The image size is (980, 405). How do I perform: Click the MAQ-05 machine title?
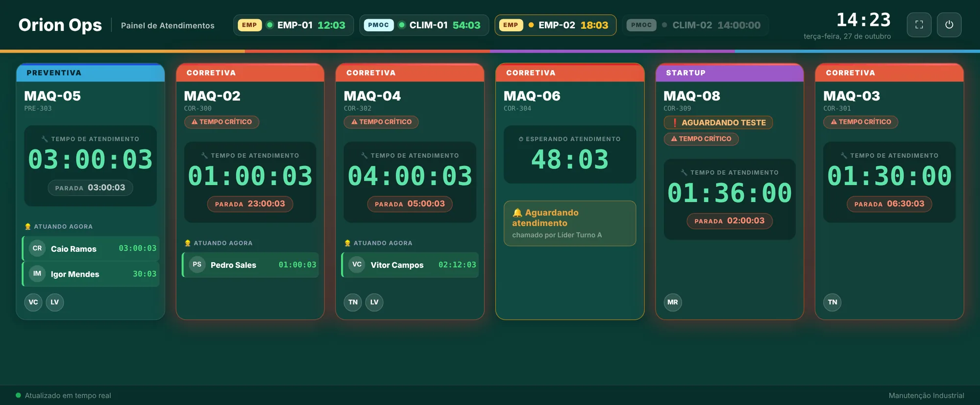52,96
